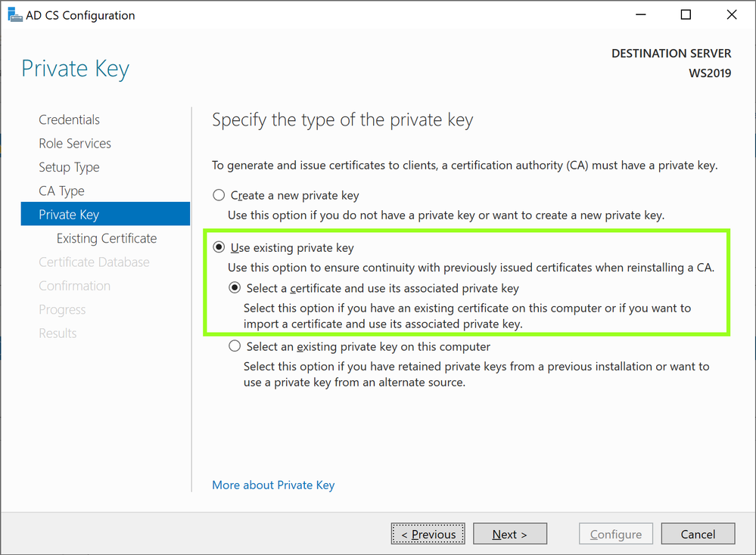Click the Certificate Database step
756x555 pixels.
pyautogui.click(x=94, y=262)
